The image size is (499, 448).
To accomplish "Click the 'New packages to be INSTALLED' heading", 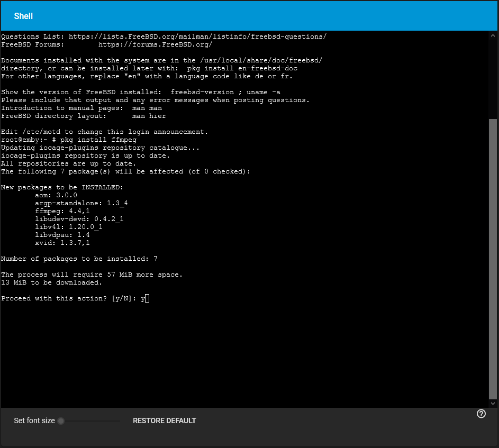I will pos(62,187).
